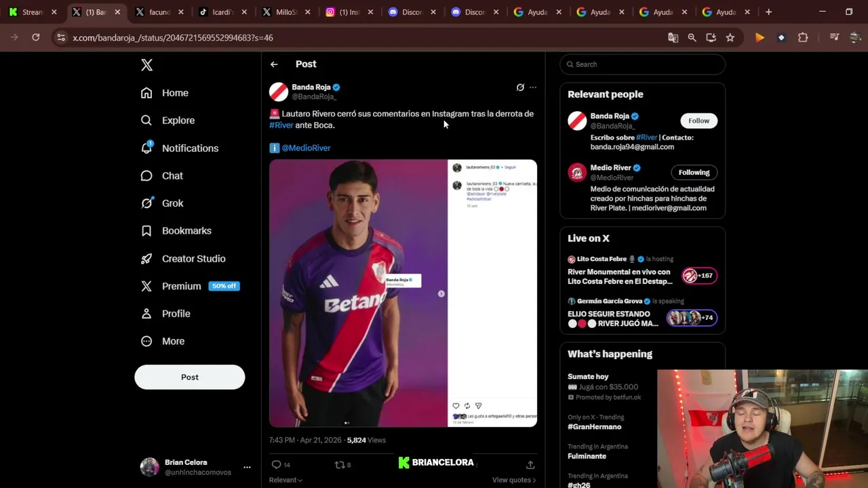Image resolution: width=868 pixels, height=488 pixels.
Task: Open a new browser tab
Action: tap(768, 12)
